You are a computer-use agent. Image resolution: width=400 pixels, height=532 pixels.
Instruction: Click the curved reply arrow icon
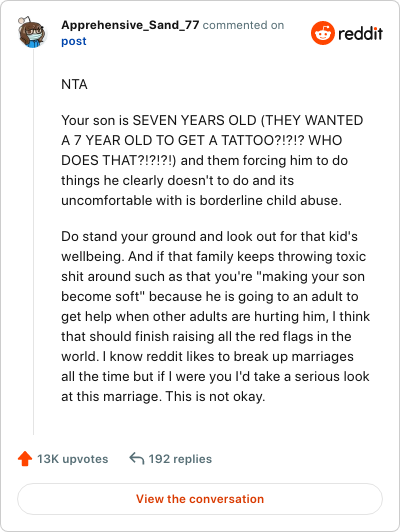(137, 458)
